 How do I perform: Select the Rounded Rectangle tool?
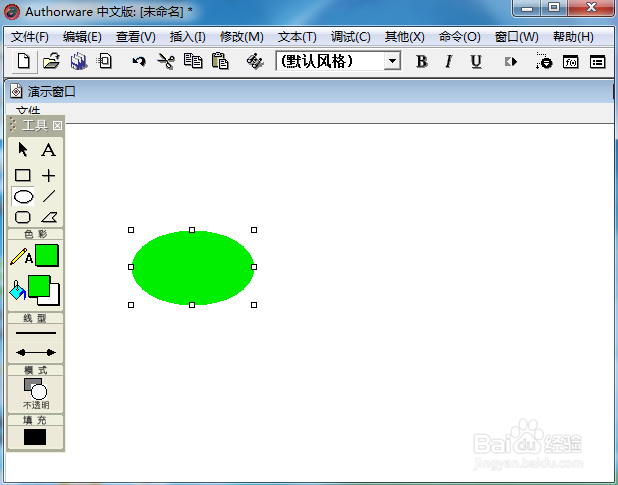click(22, 217)
